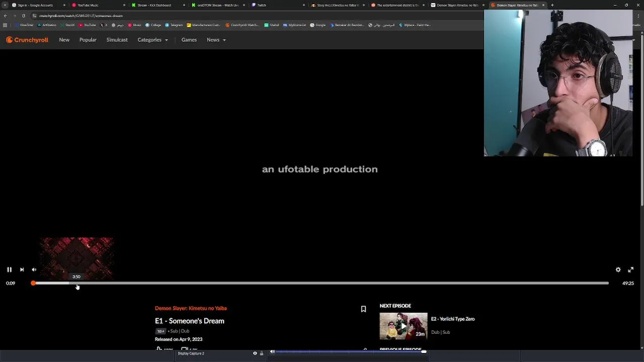Close the YouTube Music tab

[x=124, y=5]
